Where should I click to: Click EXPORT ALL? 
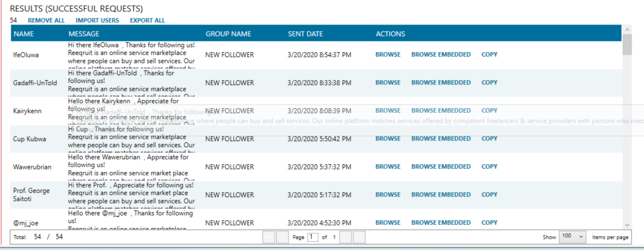click(147, 21)
